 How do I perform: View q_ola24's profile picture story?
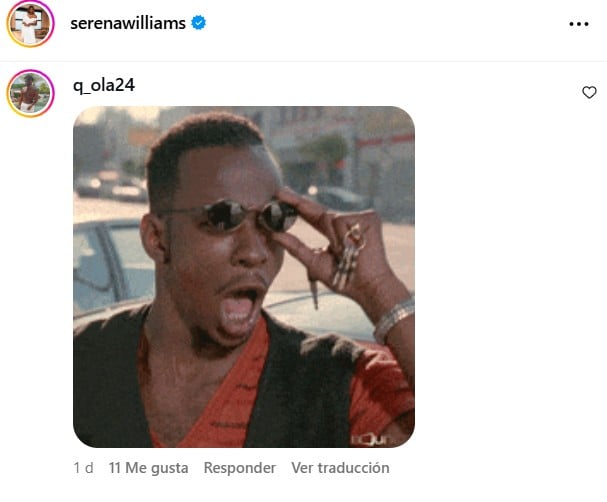[x=30, y=93]
